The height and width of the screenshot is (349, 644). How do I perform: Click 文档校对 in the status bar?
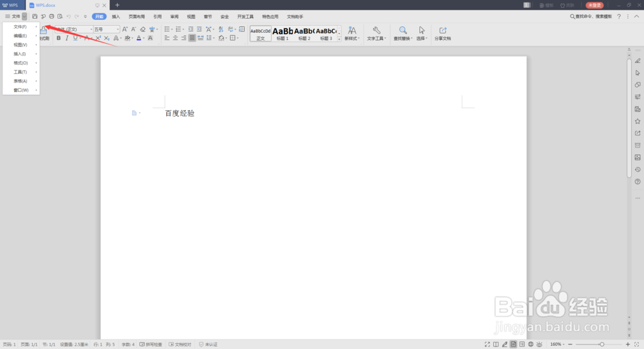click(x=180, y=344)
